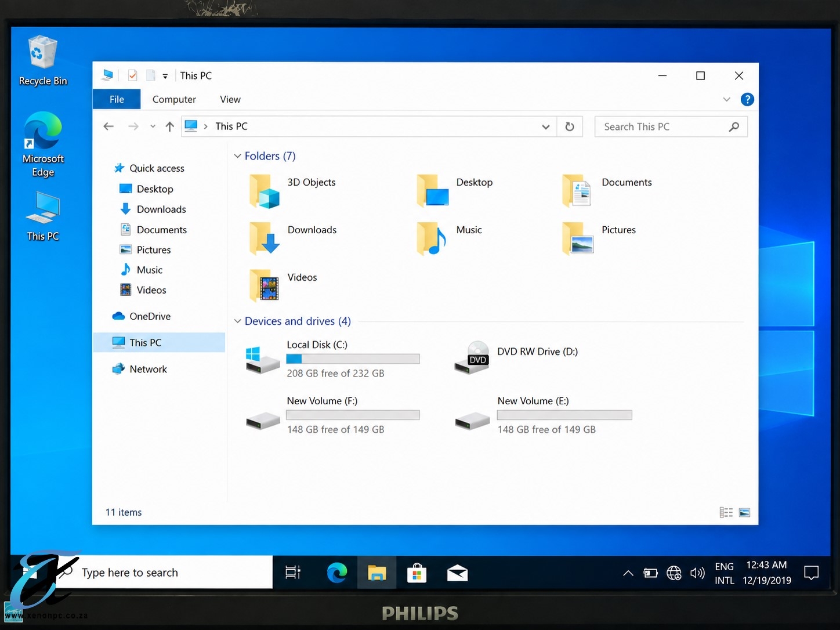Open recent locations dropdown arrow
Image resolution: width=840 pixels, height=630 pixels.
153,126
